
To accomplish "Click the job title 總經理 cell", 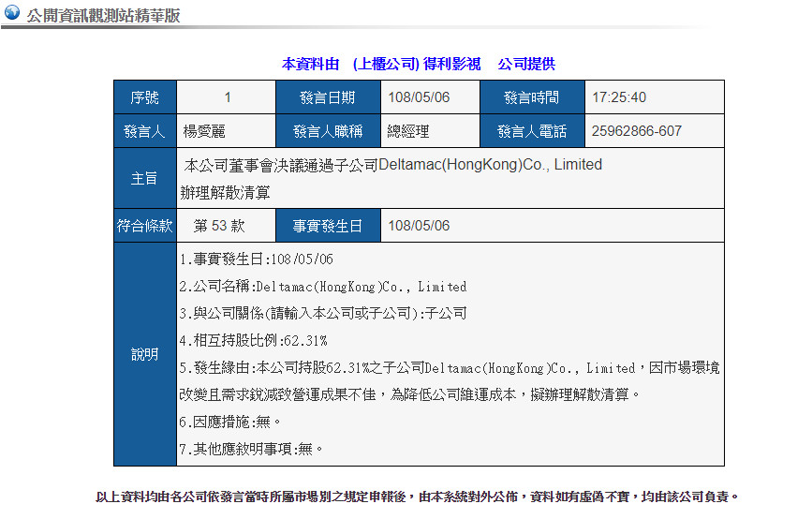I will click(430, 131).
